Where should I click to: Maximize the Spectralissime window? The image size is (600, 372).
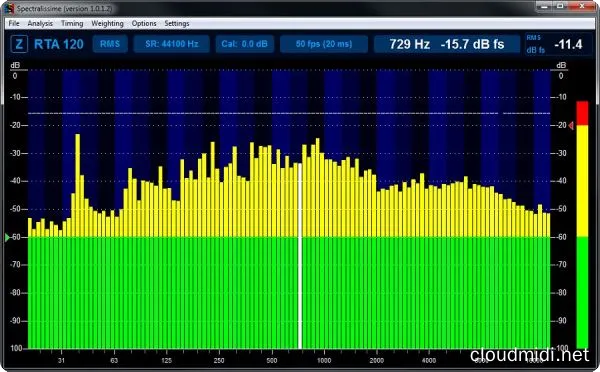click(561, 6)
